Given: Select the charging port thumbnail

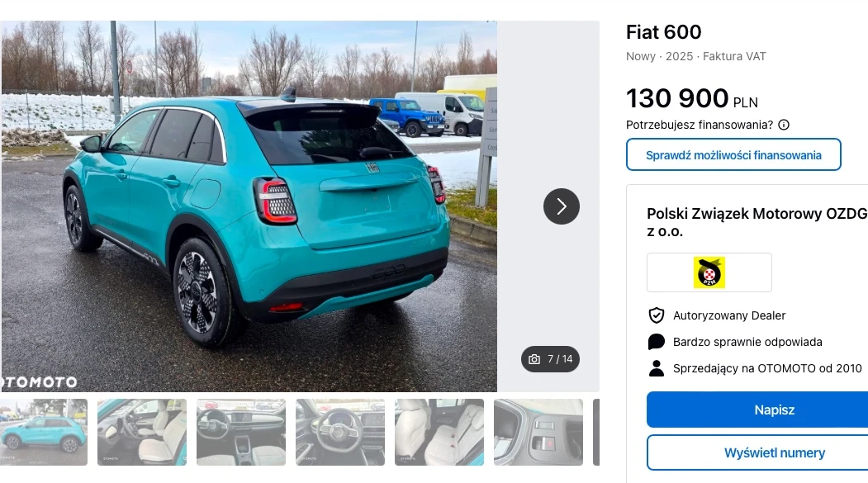Looking at the screenshot, I should pyautogui.click(x=538, y=432).
